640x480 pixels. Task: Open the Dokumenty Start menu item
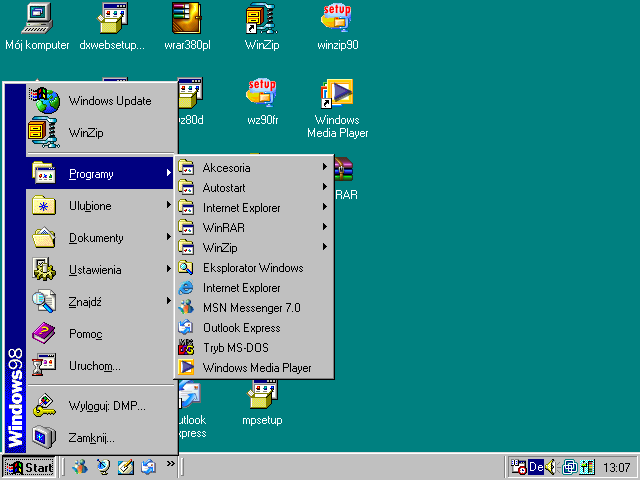[102, 238]
